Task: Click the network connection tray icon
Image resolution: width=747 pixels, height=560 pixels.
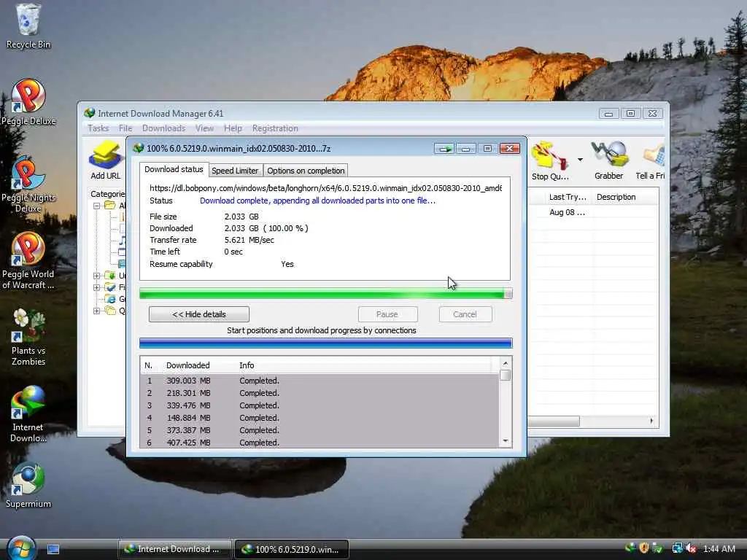Action: pos(677,548)
